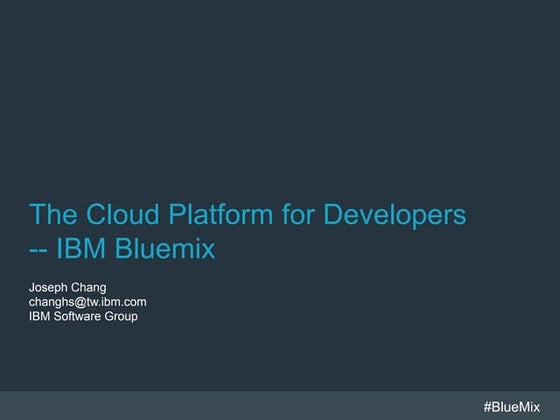
Task: Click the email "changhs@tw.ibm.com"
Action: [x=88, y=302]
